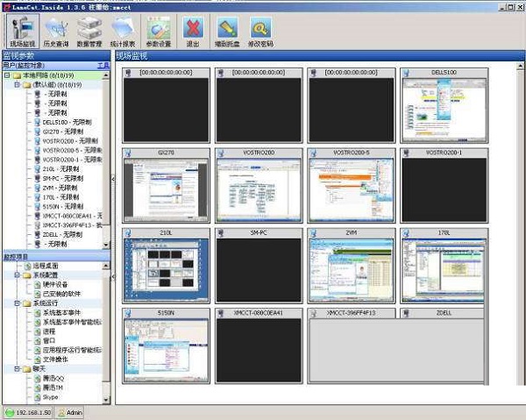Collapse the 系统配置 folder in monitor items
Screen dimensions: 526x420
[17, 274]
